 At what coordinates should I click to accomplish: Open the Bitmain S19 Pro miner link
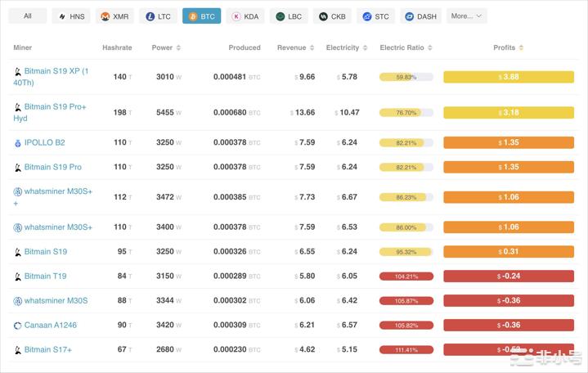[52, 167]
